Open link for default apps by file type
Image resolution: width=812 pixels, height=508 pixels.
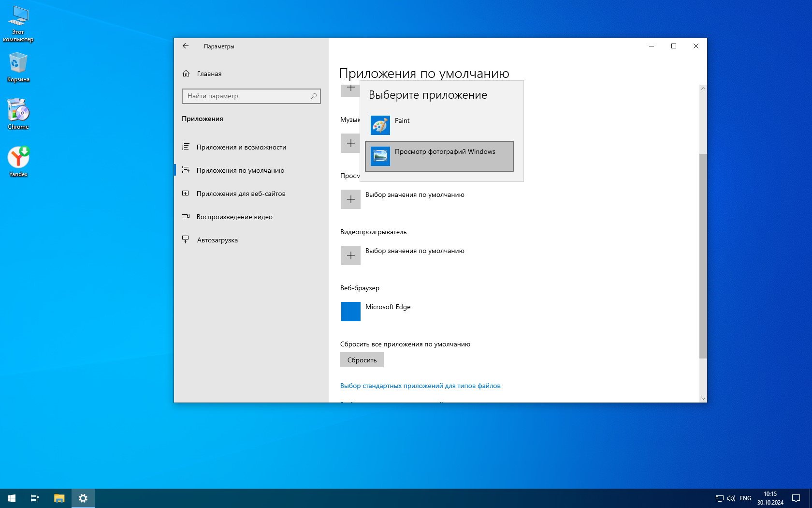[x=420, y=386]
